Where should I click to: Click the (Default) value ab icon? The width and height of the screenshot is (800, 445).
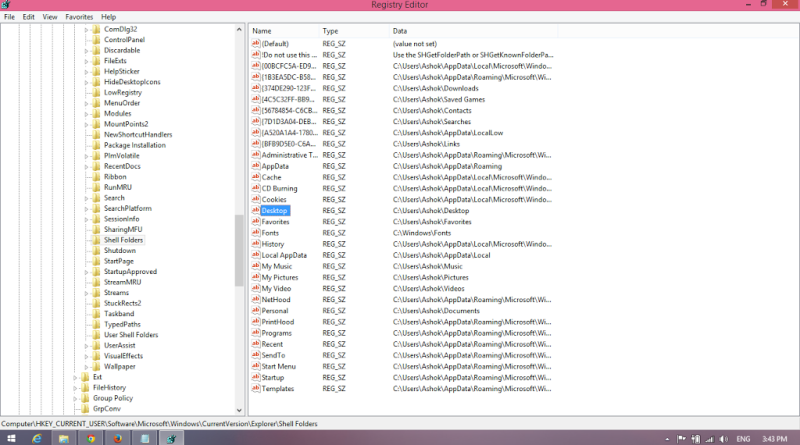coord(255,44)
